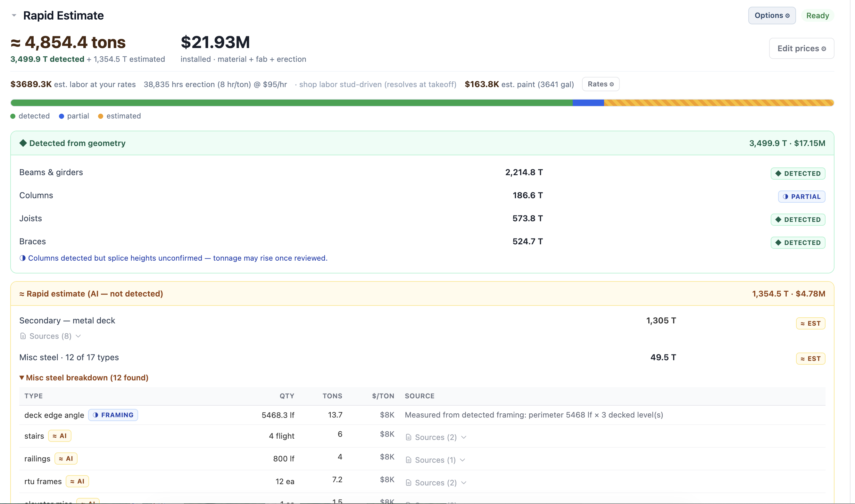Click the 186.6 T columns tonnage

(528, 196)
